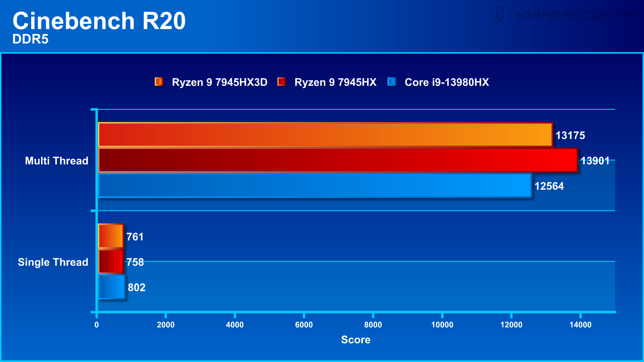The width and height of the screenshot is (644, 362).
Task: Click the 12564 score value
Action: click(549, 186)
